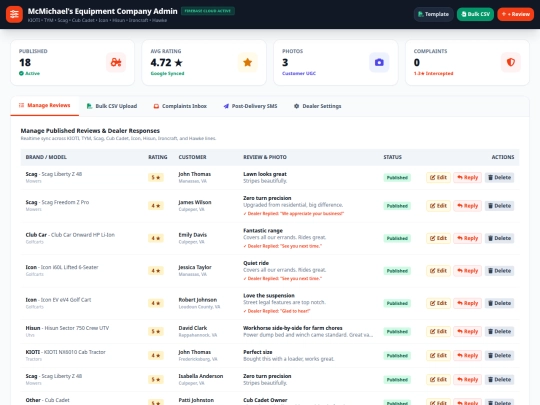Delete Robert Johnson's review
The height and width of the screenshot is (405, 540).
click(x=499, y=303)
